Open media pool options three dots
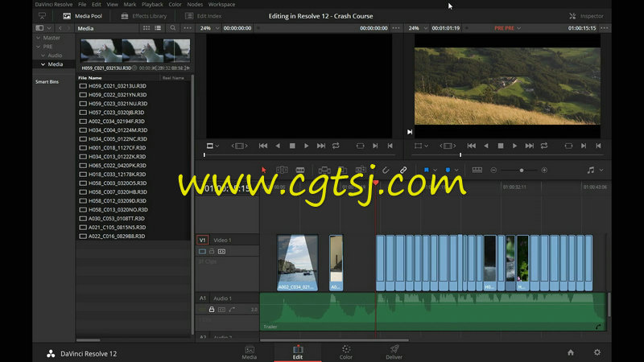Image resolution: width=644 pixels, height=362 pixels. click(x=188, y=28)
